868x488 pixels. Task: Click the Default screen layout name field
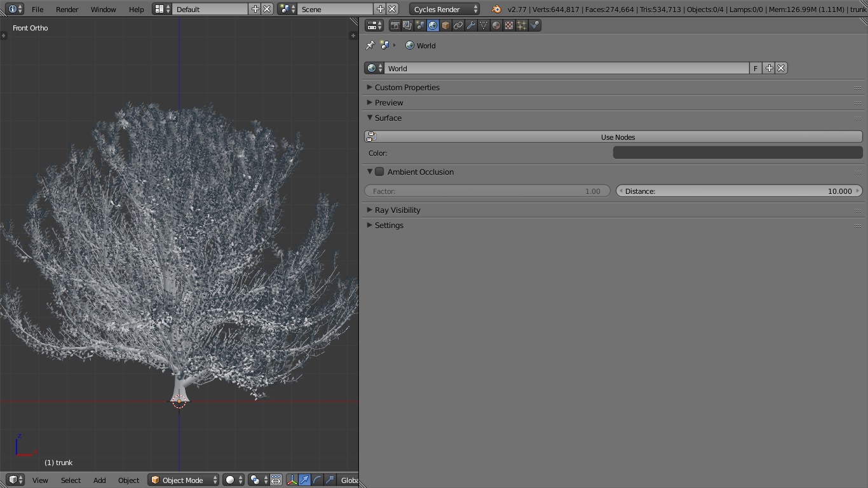tap(210, 9)
